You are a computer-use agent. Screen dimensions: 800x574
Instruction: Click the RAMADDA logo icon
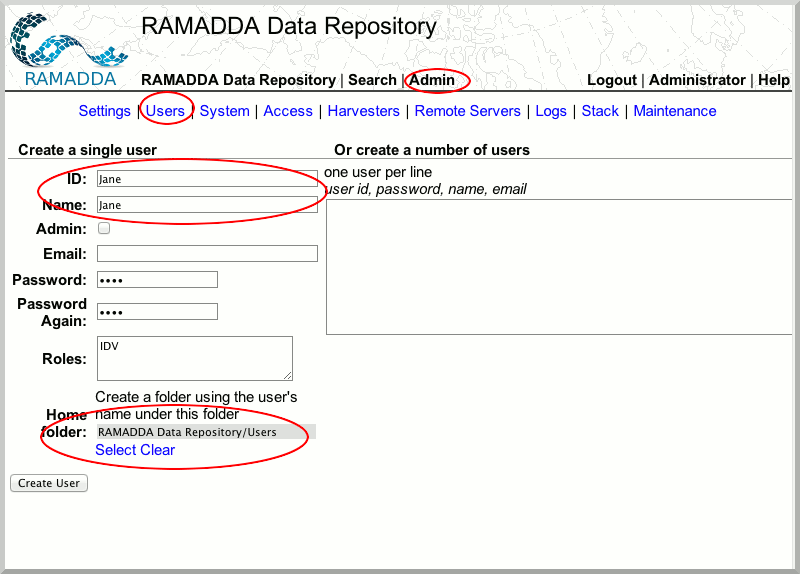pos(68,45)
